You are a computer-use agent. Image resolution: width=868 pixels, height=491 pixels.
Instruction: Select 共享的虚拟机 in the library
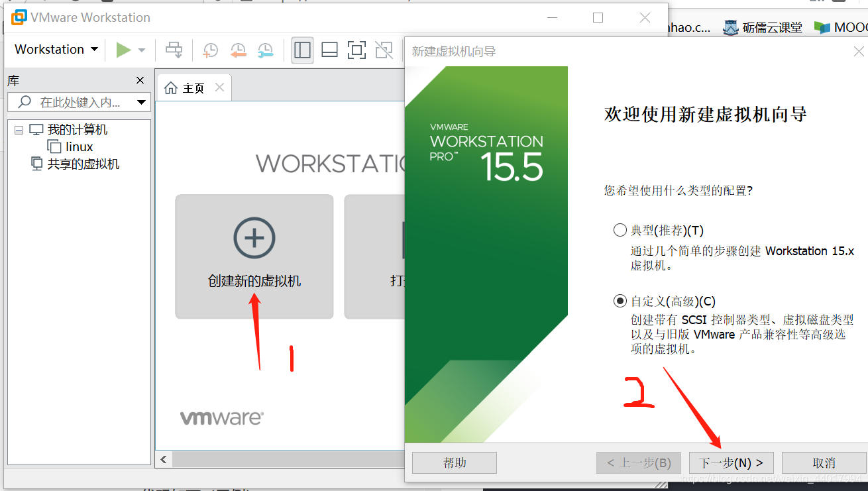click(83, 164)
